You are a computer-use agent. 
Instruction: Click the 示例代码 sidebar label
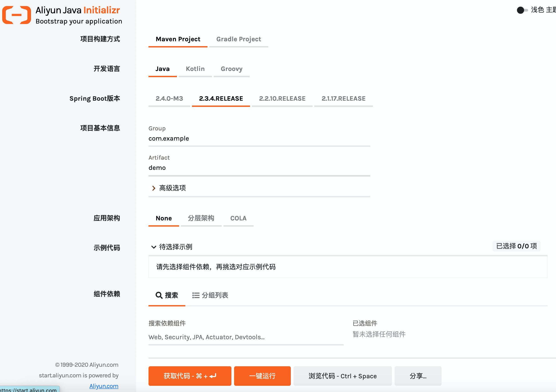(x=107, y=248)
